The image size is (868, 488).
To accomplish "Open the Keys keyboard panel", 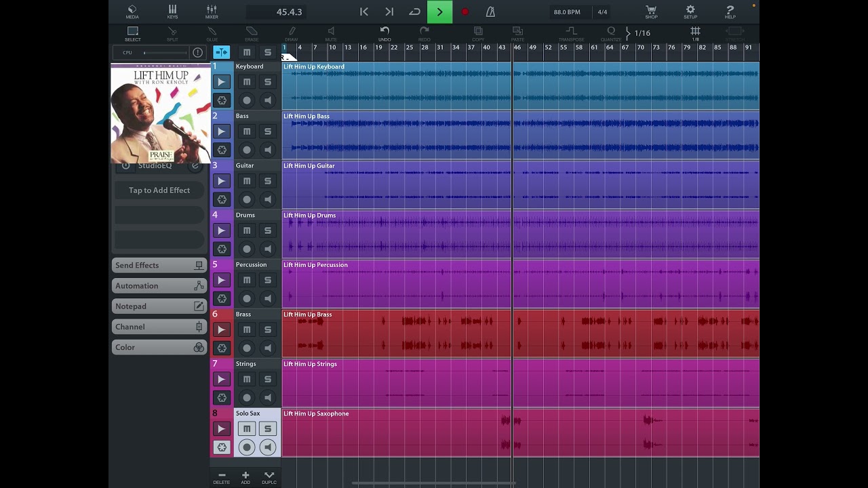I will [172, 12].
